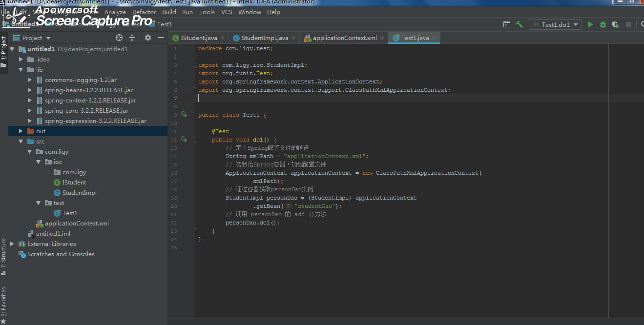This screenshot has width=644, height=325.
Task: Collapse all nodes in the Project panel
Action: coord(132,38)
